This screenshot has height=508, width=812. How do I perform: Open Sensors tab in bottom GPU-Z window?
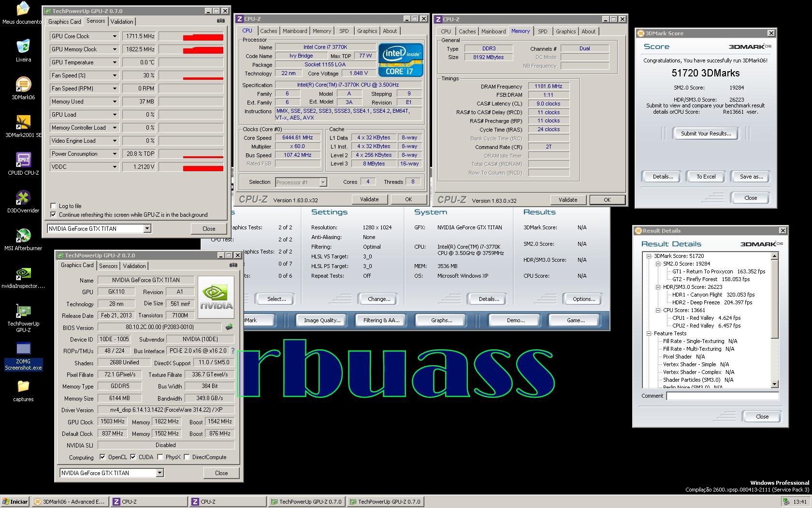click(108, 266)
